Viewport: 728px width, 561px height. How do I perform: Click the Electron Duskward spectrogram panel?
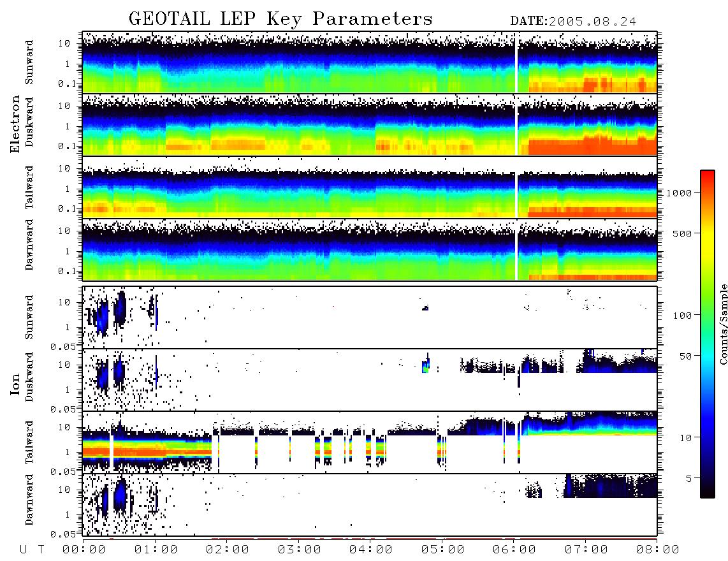point(370,124)
